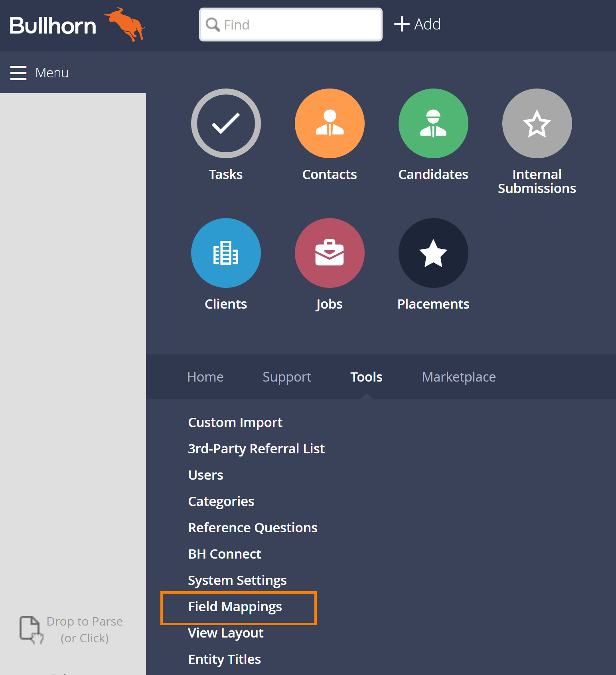Click into the Find search field
The height and width of the screenshot is (675, 616).
pos(291,25)
